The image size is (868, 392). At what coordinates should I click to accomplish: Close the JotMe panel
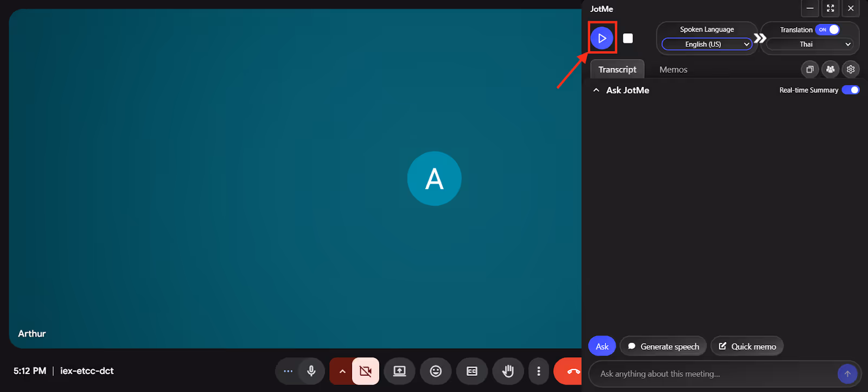pyautogui.click(x=851, y=8)
